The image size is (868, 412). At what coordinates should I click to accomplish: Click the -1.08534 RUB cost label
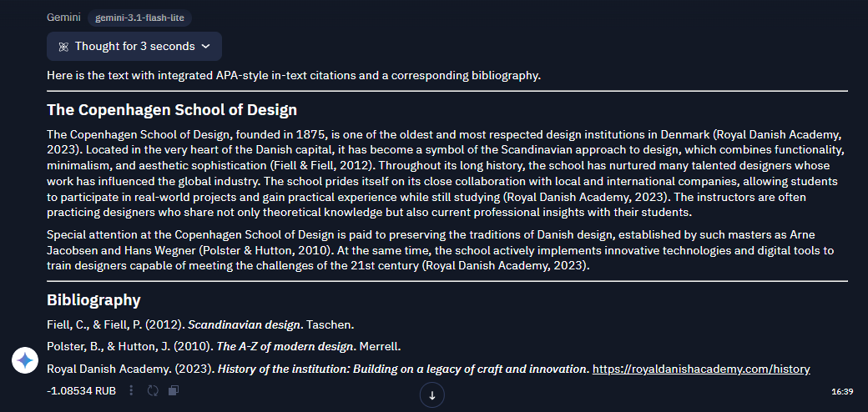[x=82, y=391]
